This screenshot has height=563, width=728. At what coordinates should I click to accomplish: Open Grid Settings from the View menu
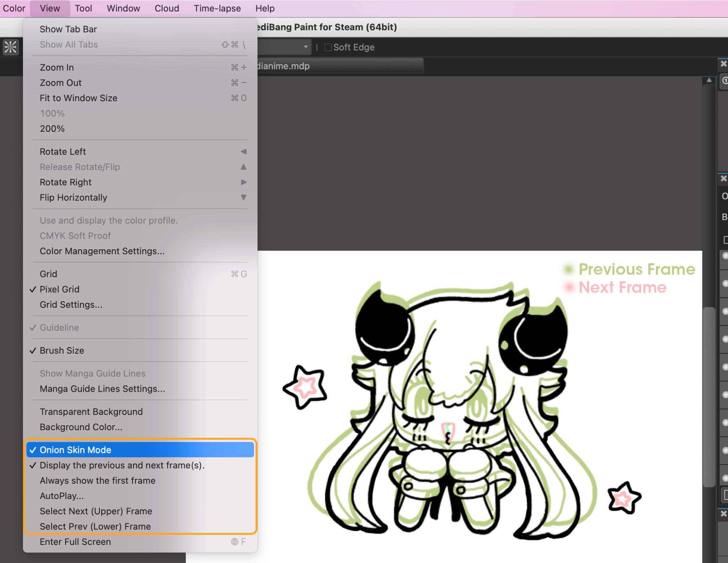point(70,304)
